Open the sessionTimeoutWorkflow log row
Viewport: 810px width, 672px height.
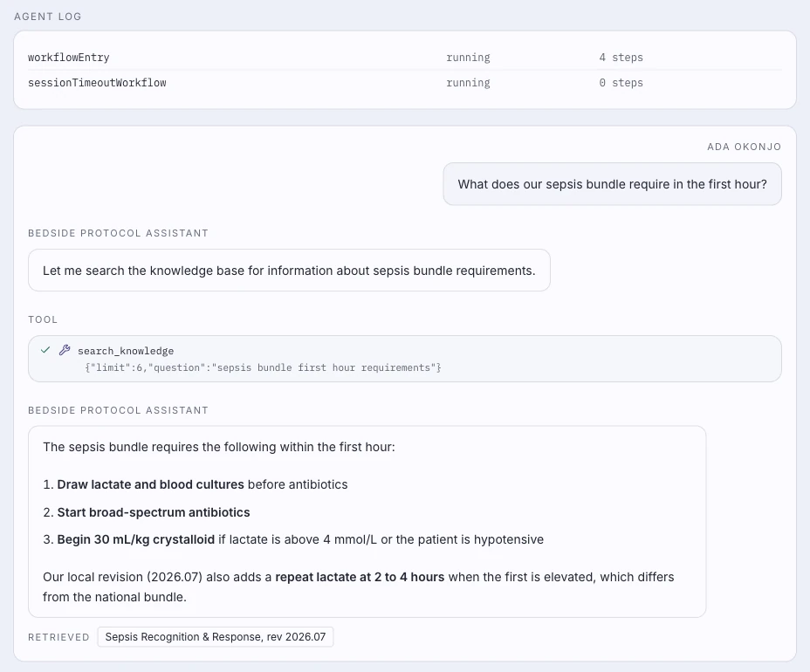(405, 83)
